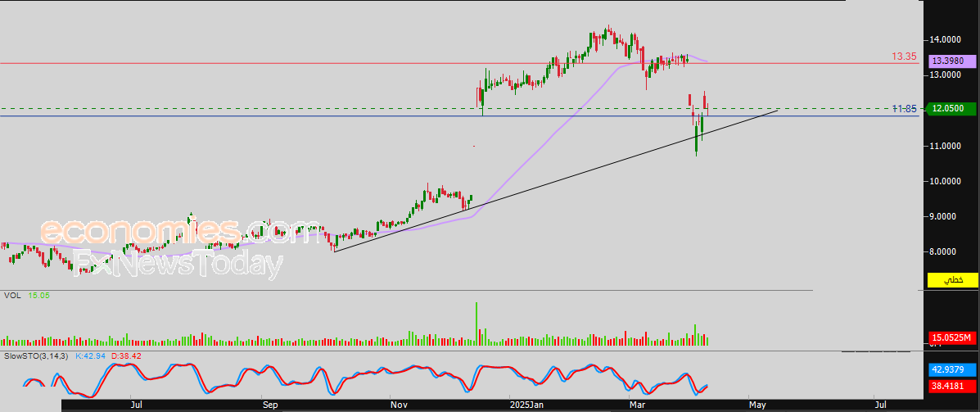Click the purple 13.3980 price tag
The width and height of the screenshot is (980, 412).
tap(953, 61)
